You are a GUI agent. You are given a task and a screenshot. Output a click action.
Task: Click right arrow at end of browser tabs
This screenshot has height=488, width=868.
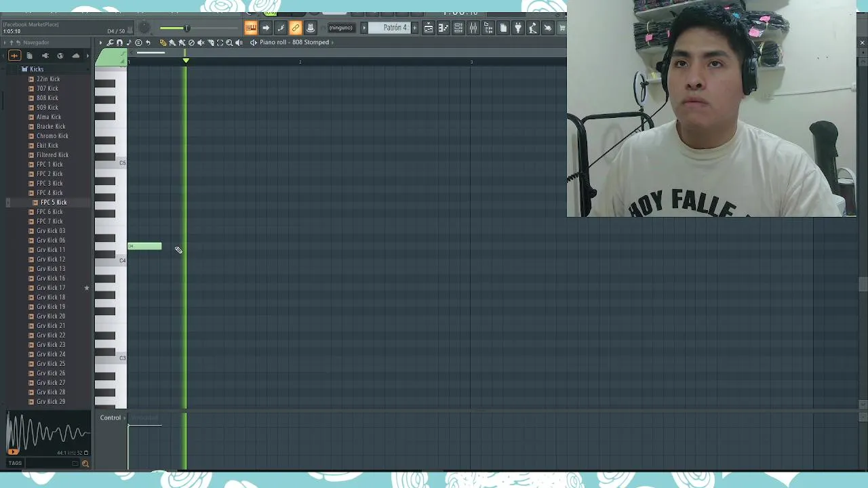click(87, 56)
